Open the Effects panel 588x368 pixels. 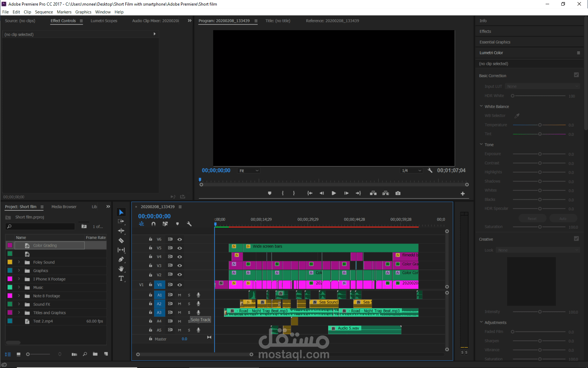click(x=485, y=32)
